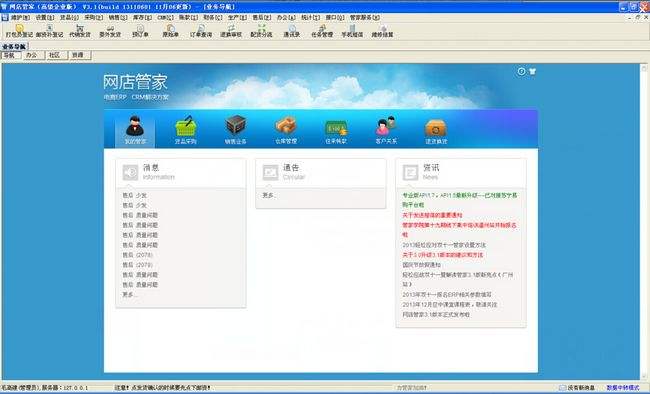This screenshot has width=650, height=394.
Task: Open the 预订单 toolbar icon
Action: tap(140, 31)
